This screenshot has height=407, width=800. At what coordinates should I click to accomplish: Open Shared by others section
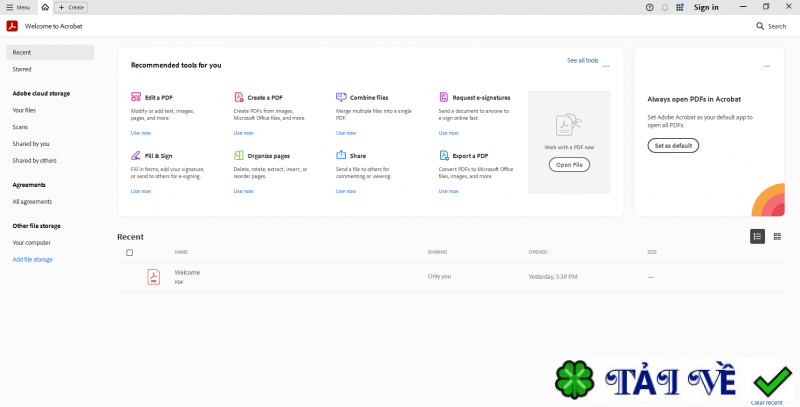[x=35, y=161]
